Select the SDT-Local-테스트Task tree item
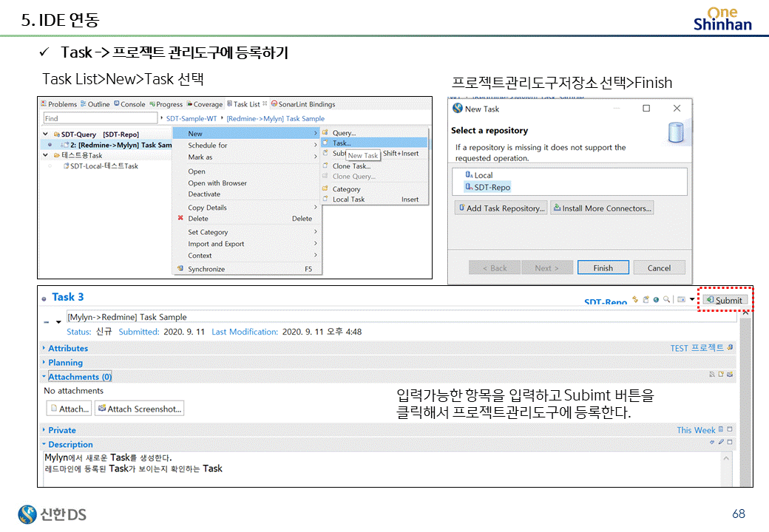Image resolution: width=769 pixels, height=532 pixels. pos(101,166)
